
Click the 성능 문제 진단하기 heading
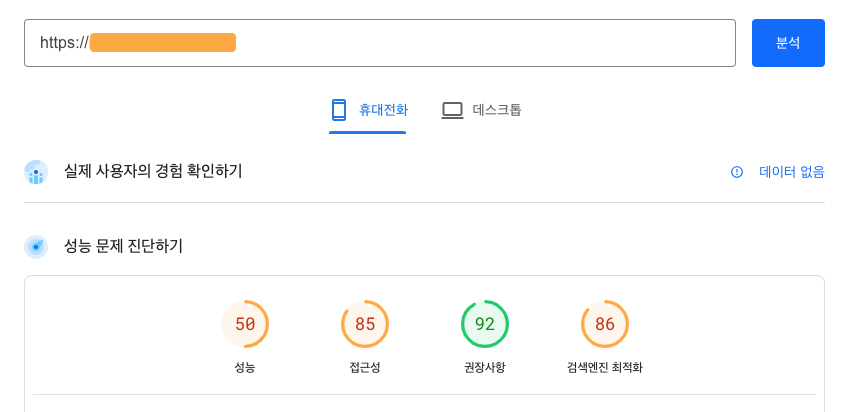point(123,246)
